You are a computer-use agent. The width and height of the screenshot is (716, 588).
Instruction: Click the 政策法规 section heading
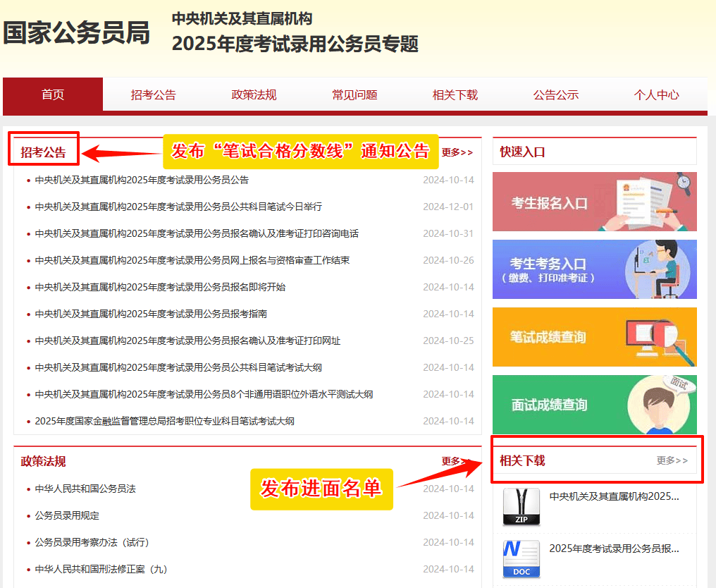[44, 461]
